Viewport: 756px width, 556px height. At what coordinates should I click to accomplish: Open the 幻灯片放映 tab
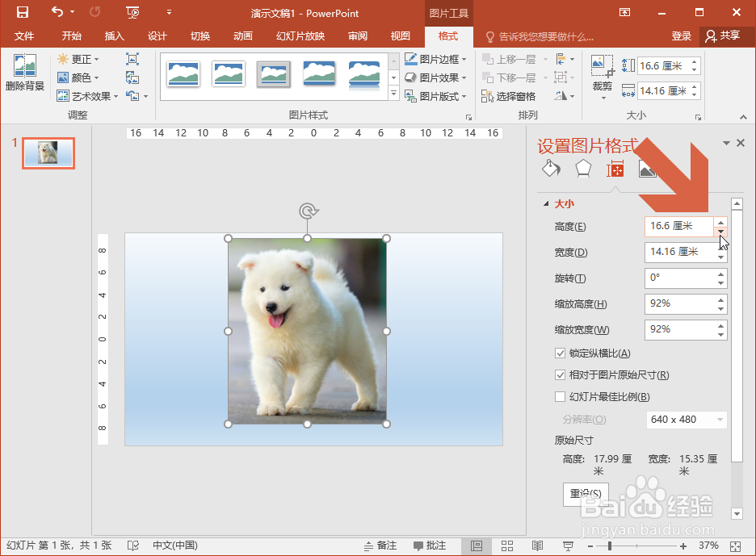[x=299, y=36]
